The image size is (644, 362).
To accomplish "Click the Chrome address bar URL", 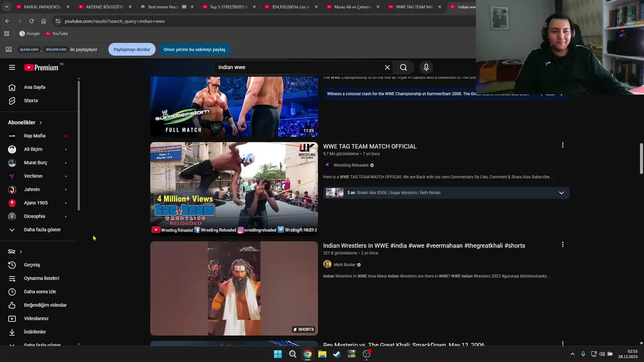I will pyautogui.click(x=115, y=21).
